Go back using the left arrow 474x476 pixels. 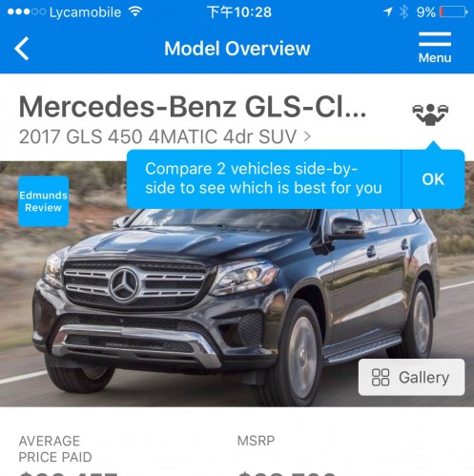click(22, 49)
